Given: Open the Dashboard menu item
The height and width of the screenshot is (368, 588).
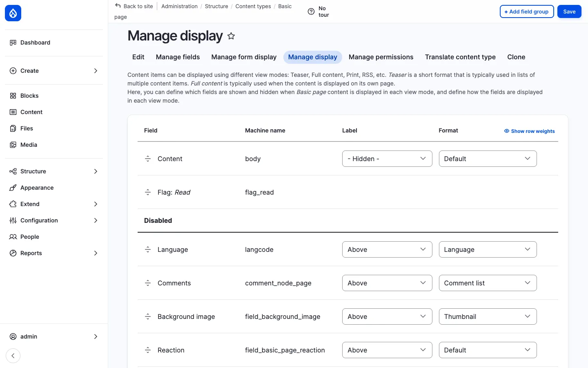Looking at the screenshot, I should click(54, 43).
